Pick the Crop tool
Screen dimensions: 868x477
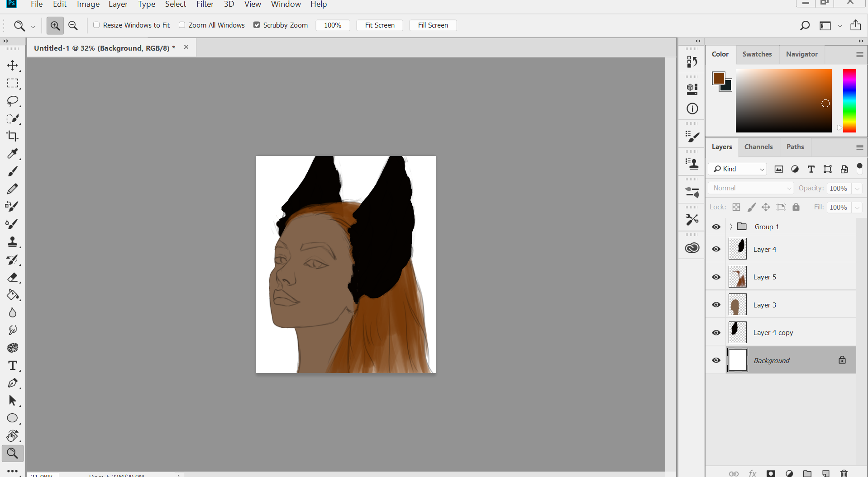pos(12,136)
